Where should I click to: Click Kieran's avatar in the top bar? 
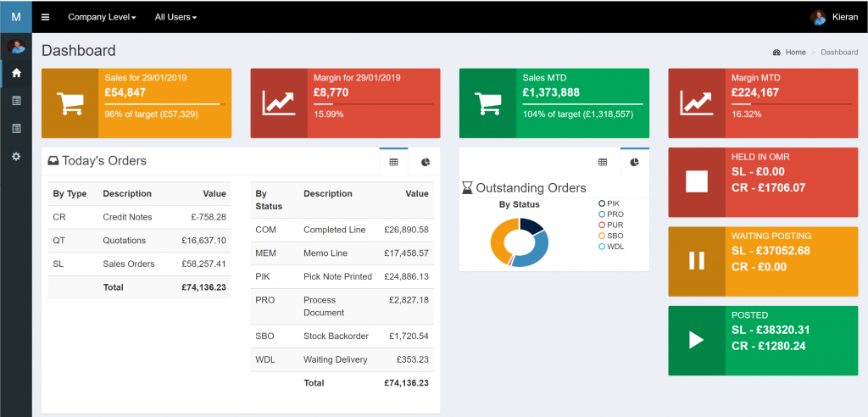click(818, 17)
